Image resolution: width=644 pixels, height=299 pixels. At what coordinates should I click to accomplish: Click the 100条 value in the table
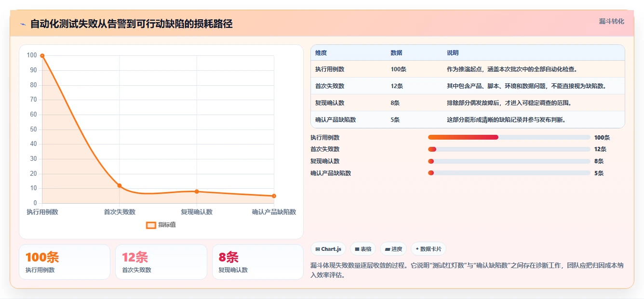(x=398, y=69)
